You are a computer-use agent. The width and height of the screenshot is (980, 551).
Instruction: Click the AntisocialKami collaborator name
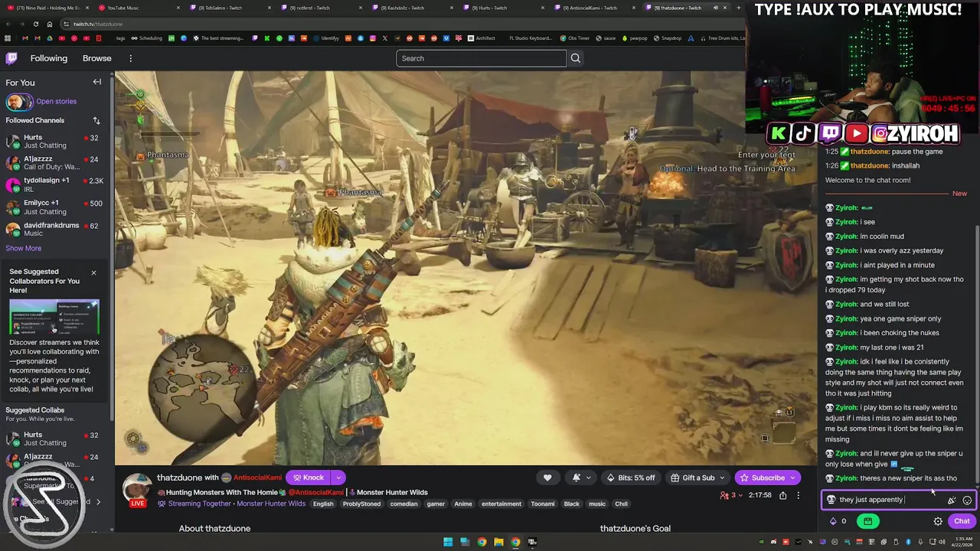257,478
